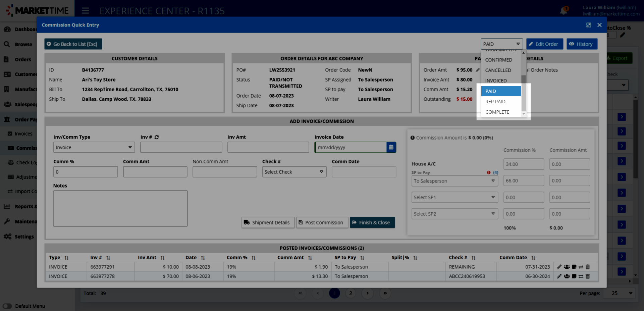Choose INVOICED in the status list
This screenshot has width=644, height=311.
501,81
